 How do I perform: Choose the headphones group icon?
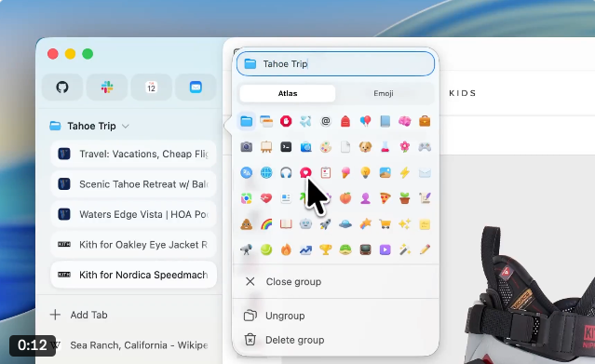point(286,173)
